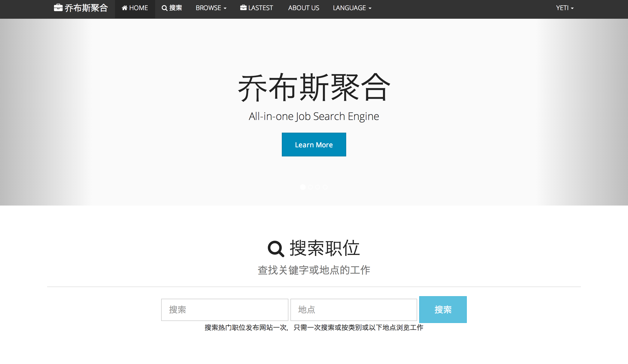Click the briefcase icon next to LASTEST
The width and height of the screenshot is (628, 364).
243,8
